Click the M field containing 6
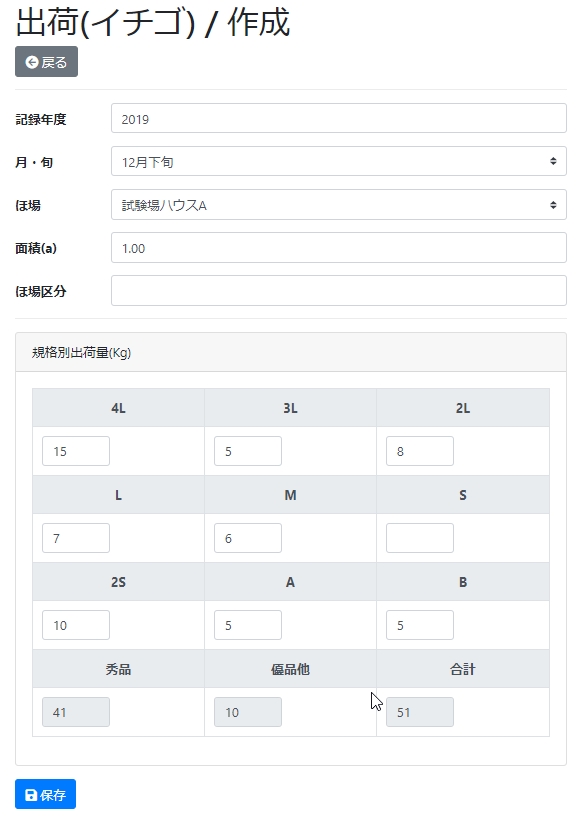This screenshot has height=816, width=582. click(x=247, y=538)
